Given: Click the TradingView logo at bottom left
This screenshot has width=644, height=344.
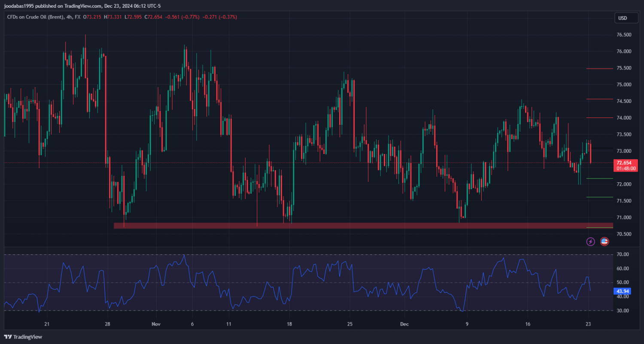Looking at the screenshot, I should tap(23, 337).
